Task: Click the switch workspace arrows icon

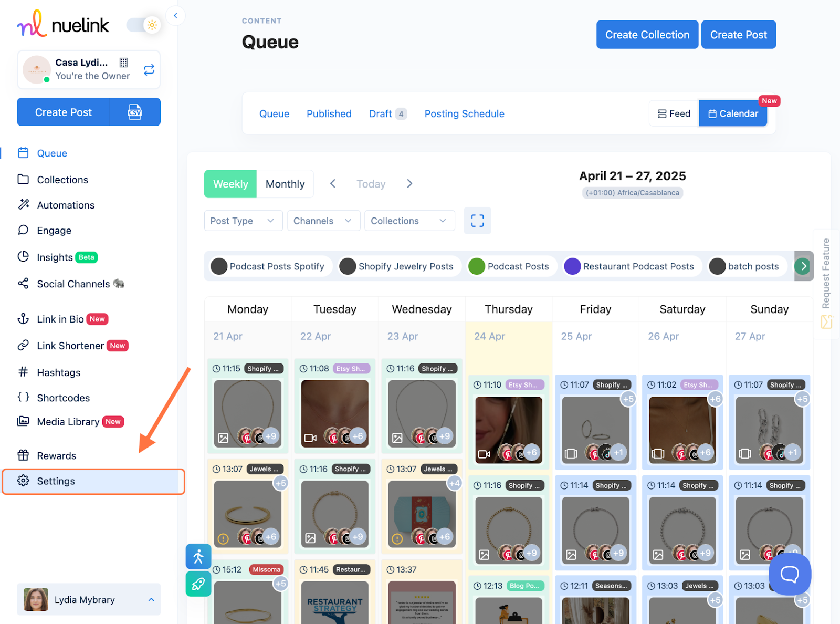Action: click(149, 69)
